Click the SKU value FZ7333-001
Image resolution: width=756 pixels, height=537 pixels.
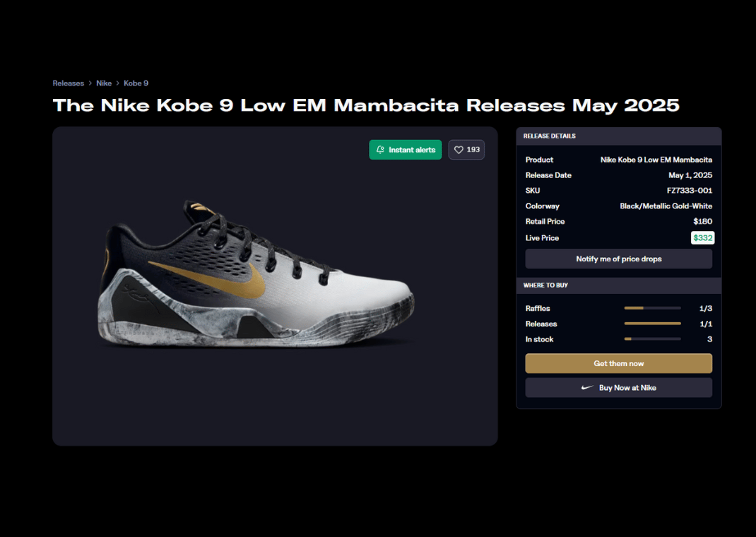tap(690, 190)
